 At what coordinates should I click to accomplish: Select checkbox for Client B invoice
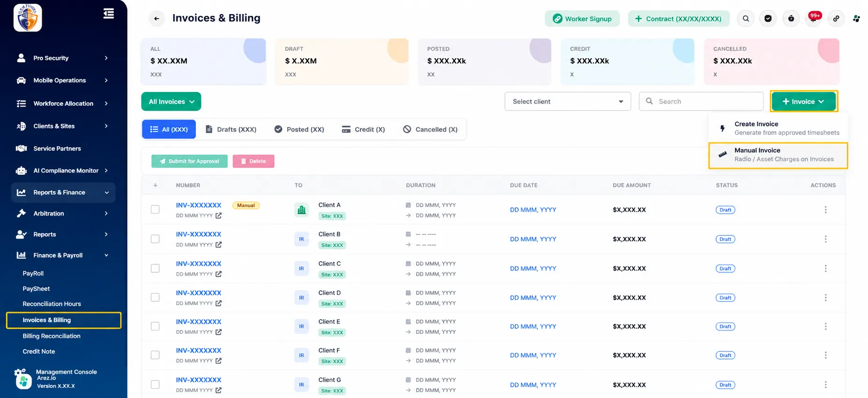point(155,239)
